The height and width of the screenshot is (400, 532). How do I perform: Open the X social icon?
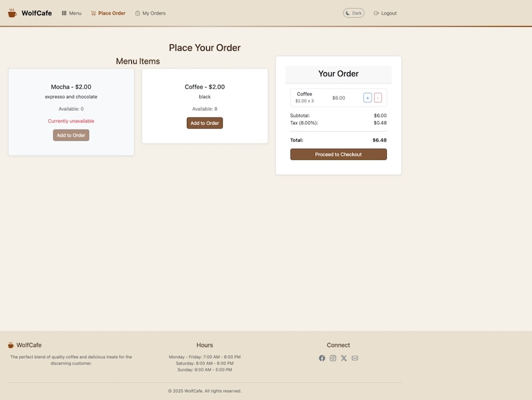coord(344,358)
